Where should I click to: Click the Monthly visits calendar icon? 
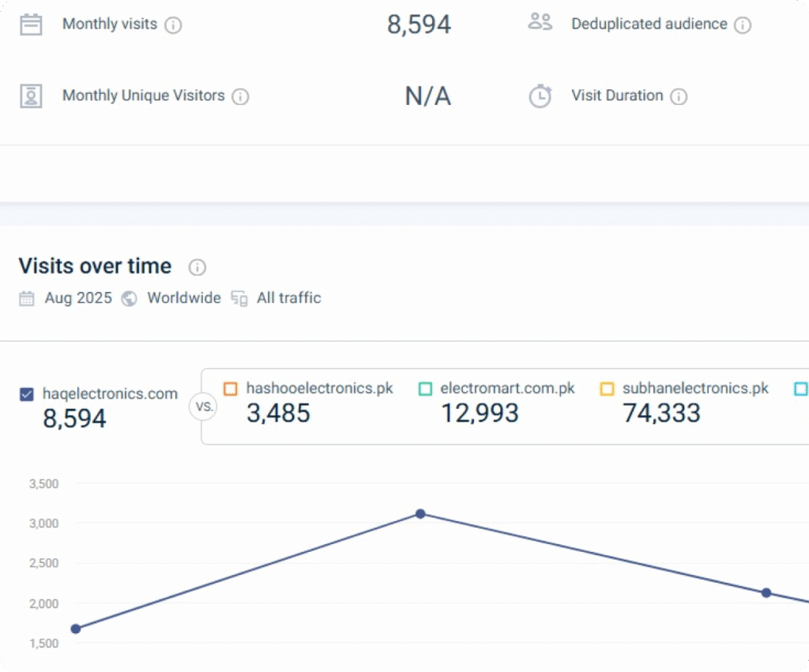click(31, 24)
